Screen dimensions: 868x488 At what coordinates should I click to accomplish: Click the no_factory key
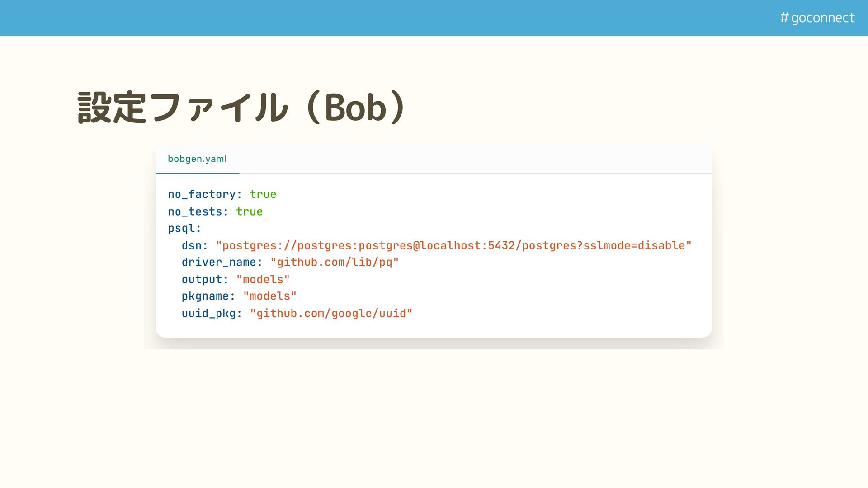click(202, 194)
